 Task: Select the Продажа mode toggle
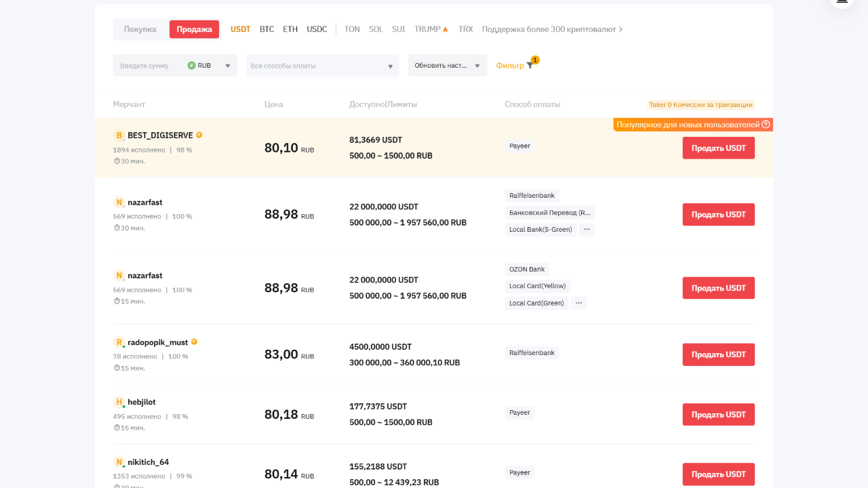click(x=194, y=29)
